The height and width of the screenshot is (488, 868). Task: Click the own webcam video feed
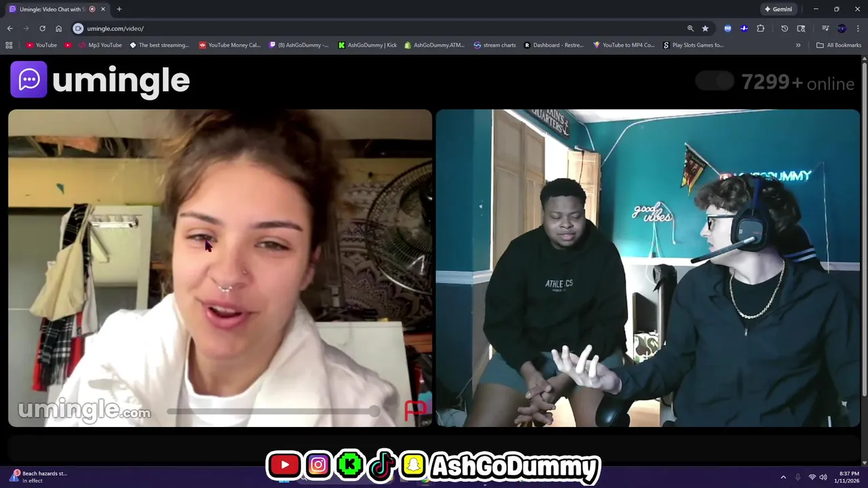click(648, 268)
